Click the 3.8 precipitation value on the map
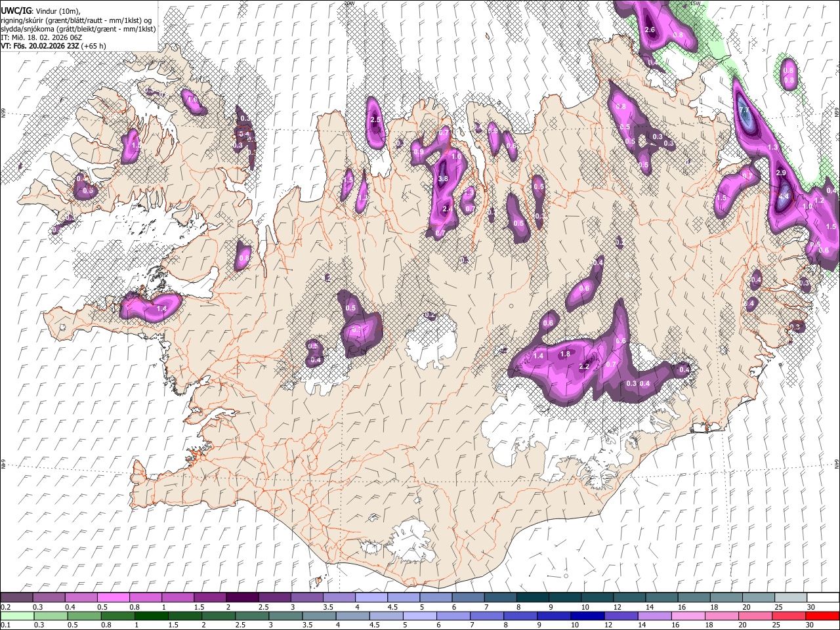 point(442,178)
